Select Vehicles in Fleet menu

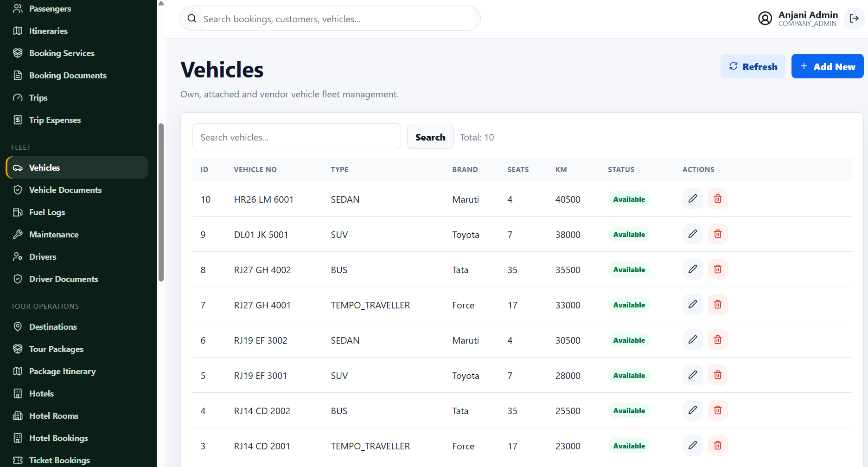pyautogui.click(x=77, y=167)
